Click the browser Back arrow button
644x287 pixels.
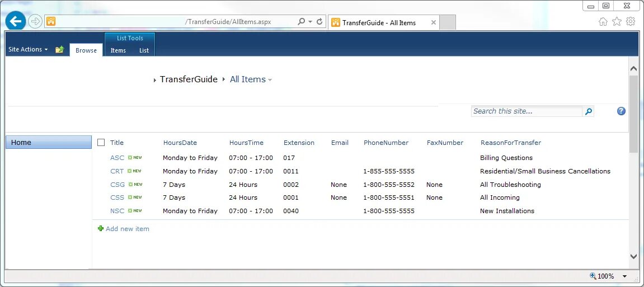[16, 21]
